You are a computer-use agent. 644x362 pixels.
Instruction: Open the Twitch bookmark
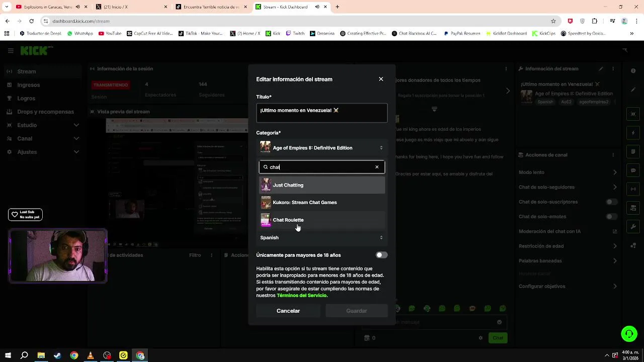coord(295,34)
